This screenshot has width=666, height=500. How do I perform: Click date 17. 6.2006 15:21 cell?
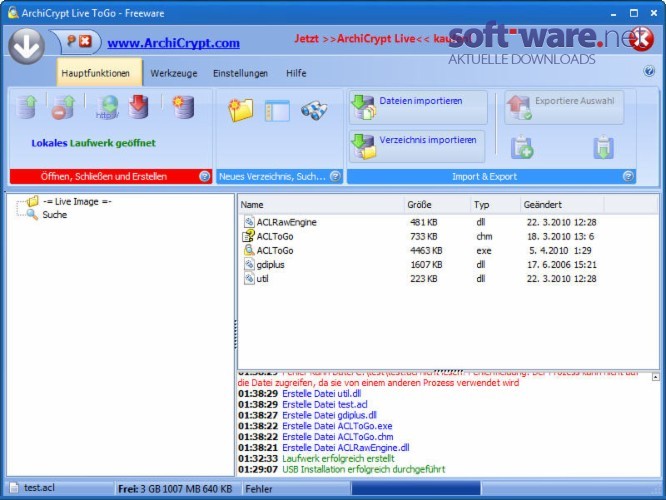pyautogui.click(x=562, y=265)
